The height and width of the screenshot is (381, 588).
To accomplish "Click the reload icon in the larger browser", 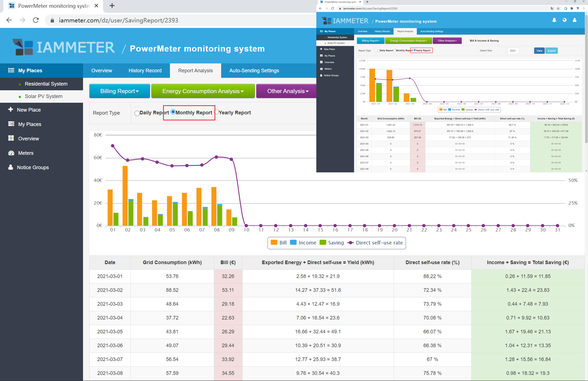I will pos(36,20).
